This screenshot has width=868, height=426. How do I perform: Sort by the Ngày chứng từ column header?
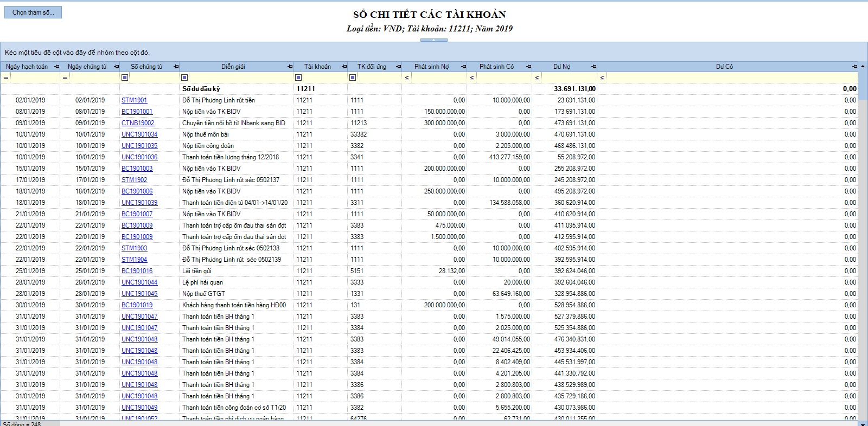[x=87, y=67]
